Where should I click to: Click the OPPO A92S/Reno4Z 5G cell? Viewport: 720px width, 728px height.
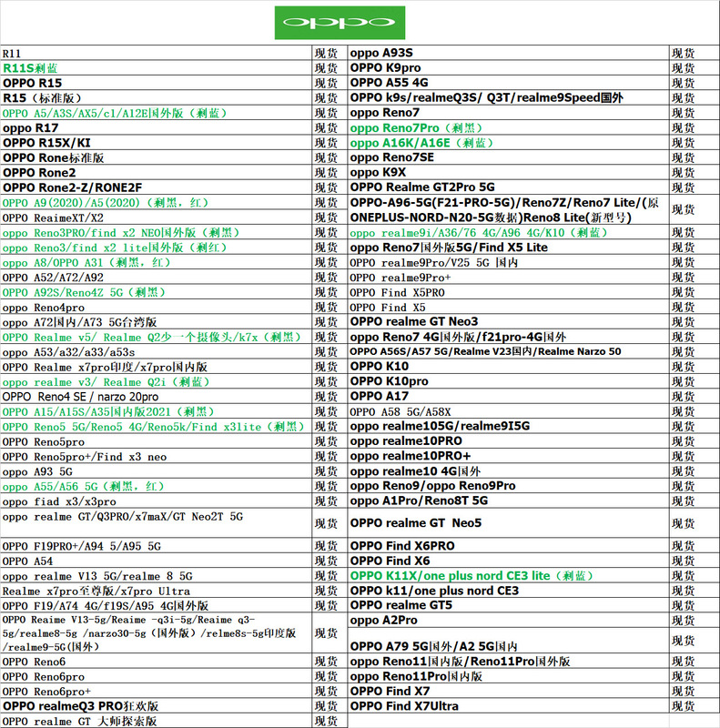coord(156,292)
